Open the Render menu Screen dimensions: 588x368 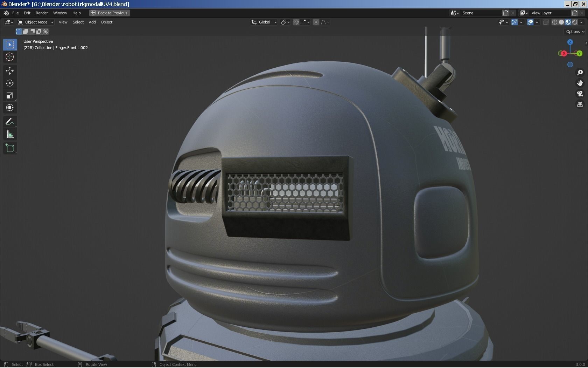point(42,13)
